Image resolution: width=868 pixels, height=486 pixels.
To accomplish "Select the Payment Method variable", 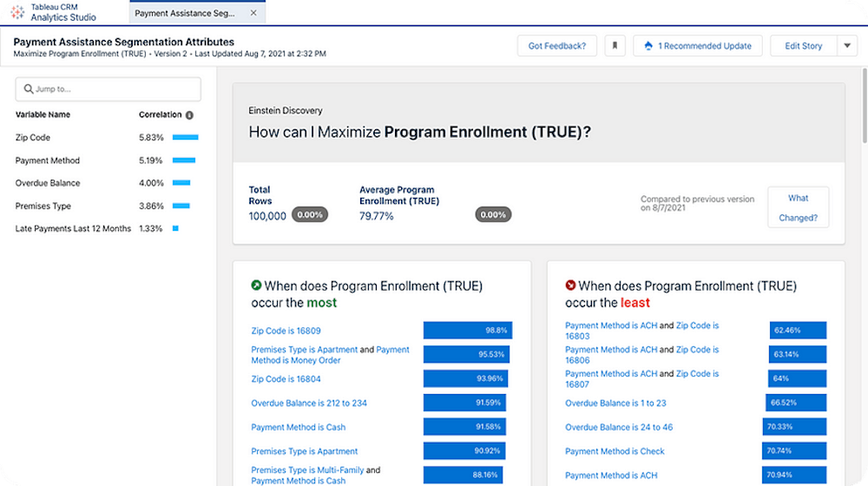I will (48, 161).
